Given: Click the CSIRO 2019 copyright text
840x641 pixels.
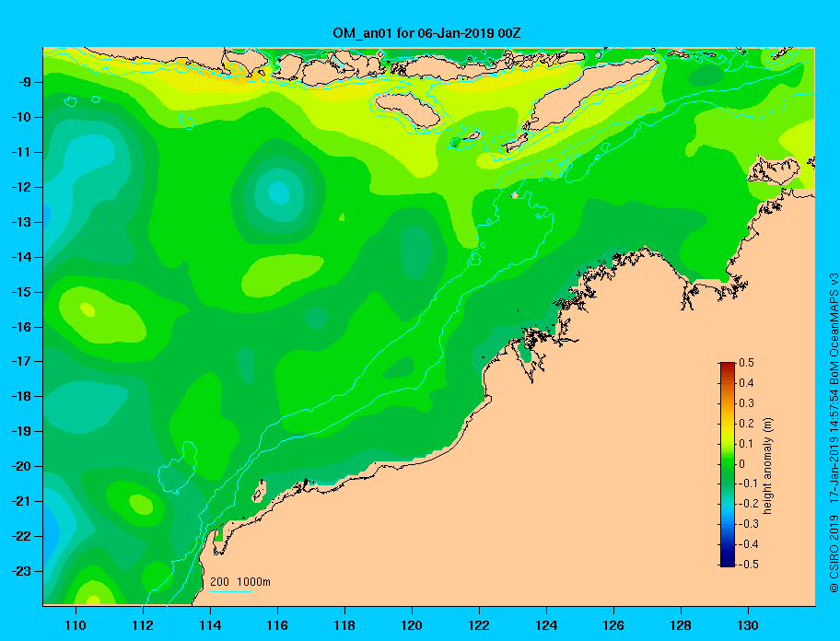Looking at the screenshot, I should click(x=834, y=554).
